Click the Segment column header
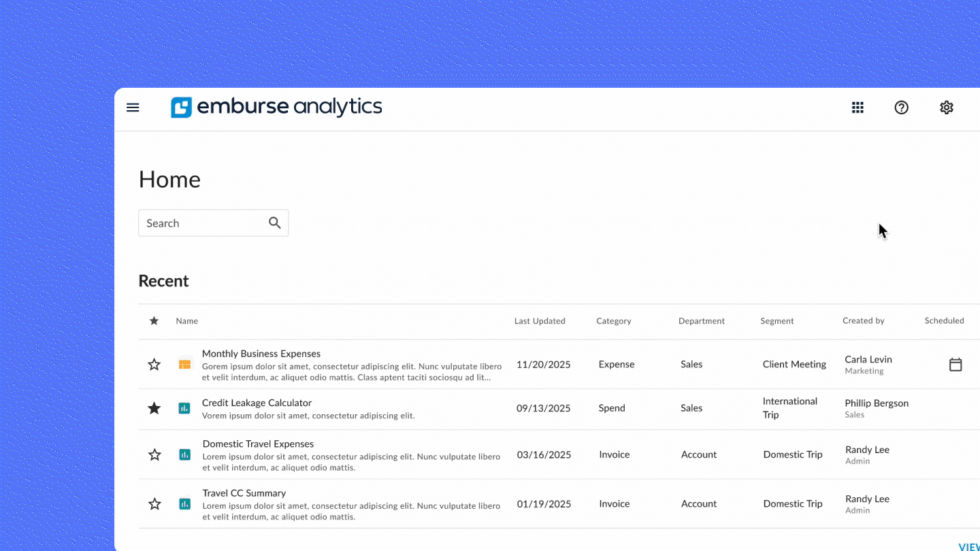The width and height of the screenshot is (980, 551). [x=777, y=321]
